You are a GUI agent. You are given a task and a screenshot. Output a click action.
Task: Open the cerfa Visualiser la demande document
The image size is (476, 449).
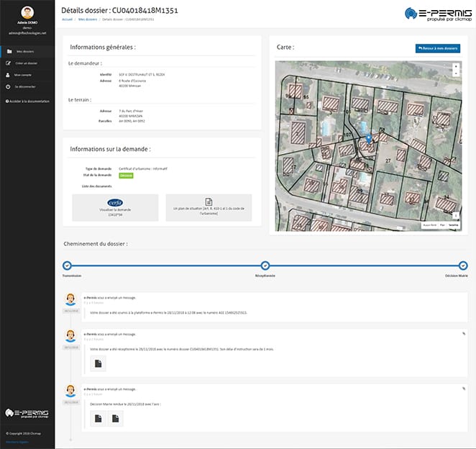pyautogui.click(x=116, y=207)
